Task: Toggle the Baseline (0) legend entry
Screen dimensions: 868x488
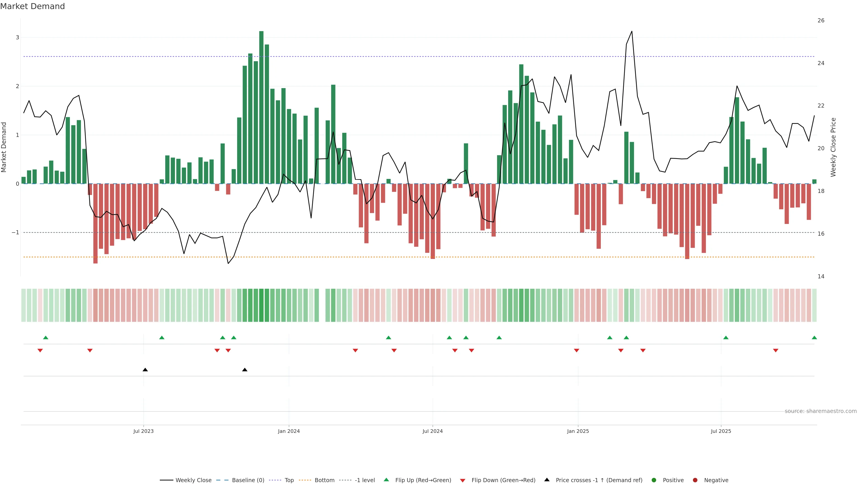Action: [248, 480]
